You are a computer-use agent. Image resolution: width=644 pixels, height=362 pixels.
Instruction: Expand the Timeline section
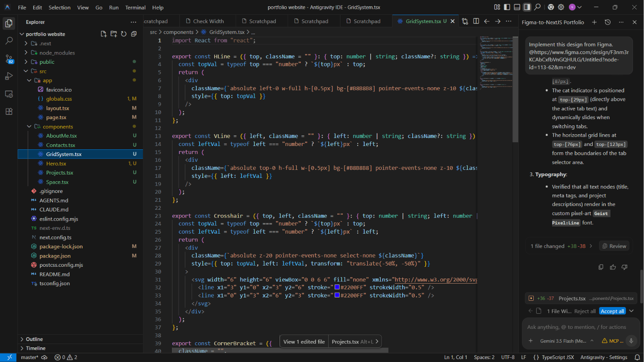[x=80, y=348]
